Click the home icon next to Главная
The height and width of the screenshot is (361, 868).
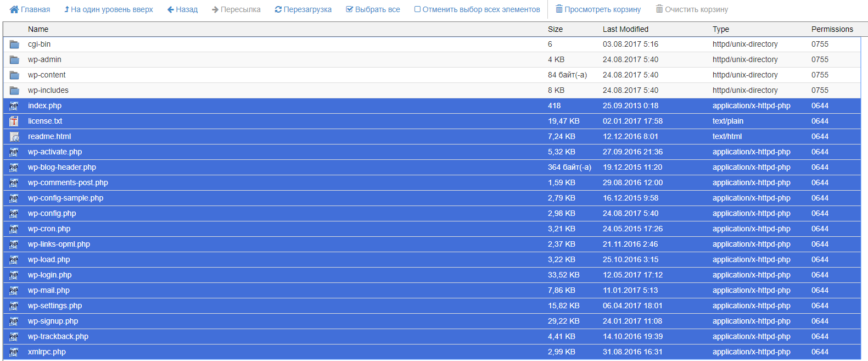14,9
